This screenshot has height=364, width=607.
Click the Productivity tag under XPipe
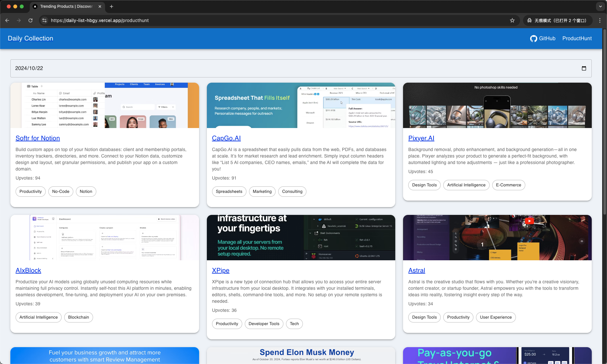click(x=227, y=324)
